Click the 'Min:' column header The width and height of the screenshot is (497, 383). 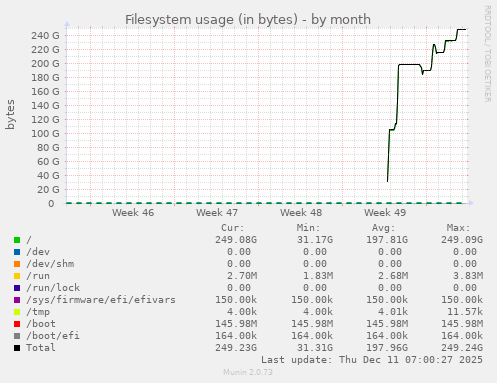coord(308,228)
